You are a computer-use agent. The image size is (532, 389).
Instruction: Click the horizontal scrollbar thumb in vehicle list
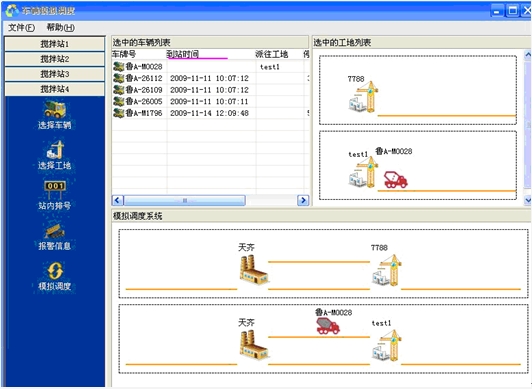[184, 200]
